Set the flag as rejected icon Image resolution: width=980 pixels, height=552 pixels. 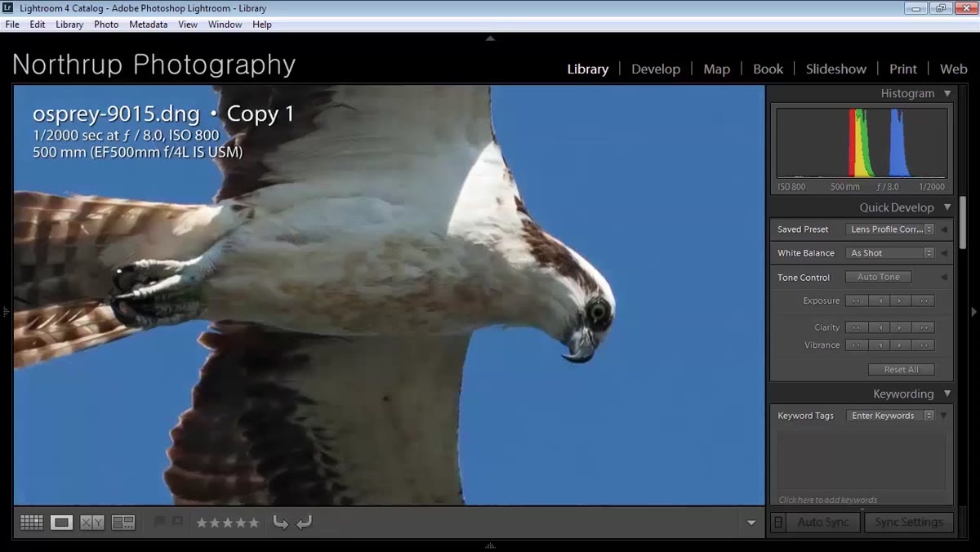177,522
